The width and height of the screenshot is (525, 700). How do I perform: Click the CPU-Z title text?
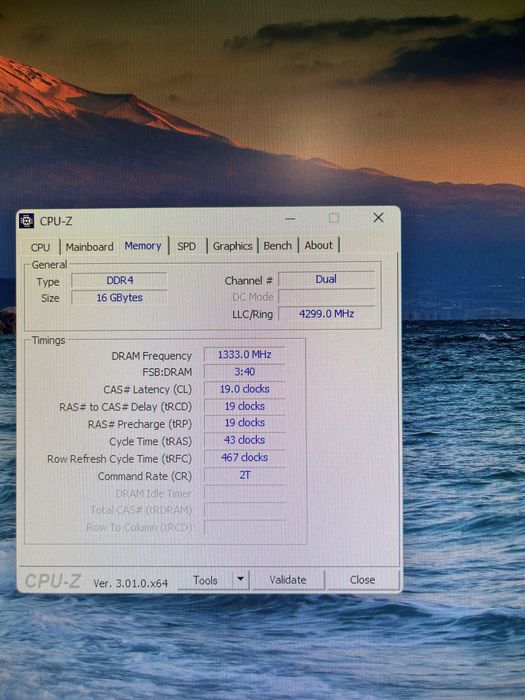click(x=56, y=221)
